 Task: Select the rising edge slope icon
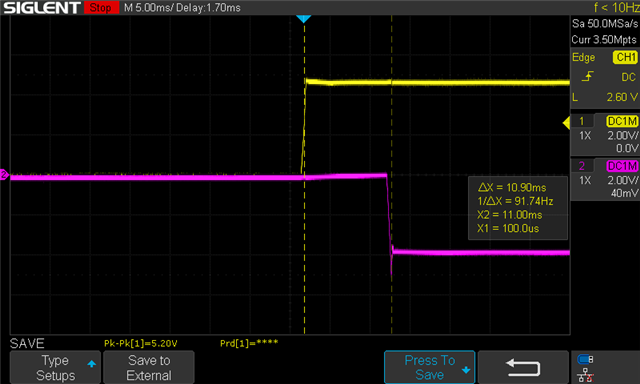587,76
